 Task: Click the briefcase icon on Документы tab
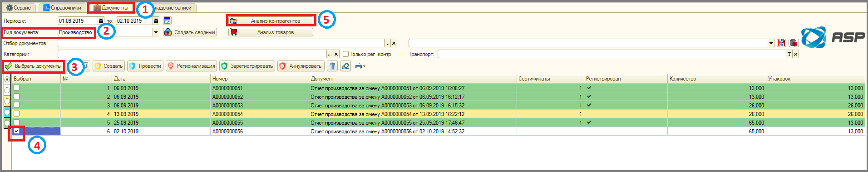coord(97,8)
